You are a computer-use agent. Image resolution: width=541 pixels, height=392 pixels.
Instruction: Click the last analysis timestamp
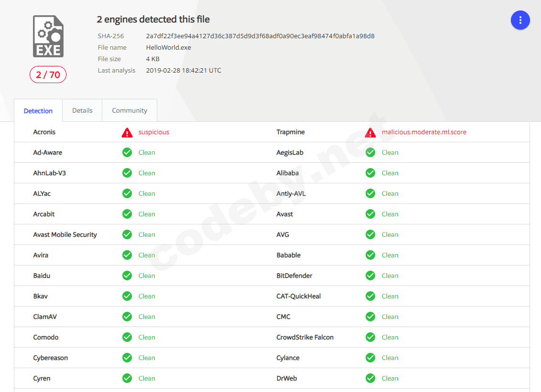pos(184,70)
